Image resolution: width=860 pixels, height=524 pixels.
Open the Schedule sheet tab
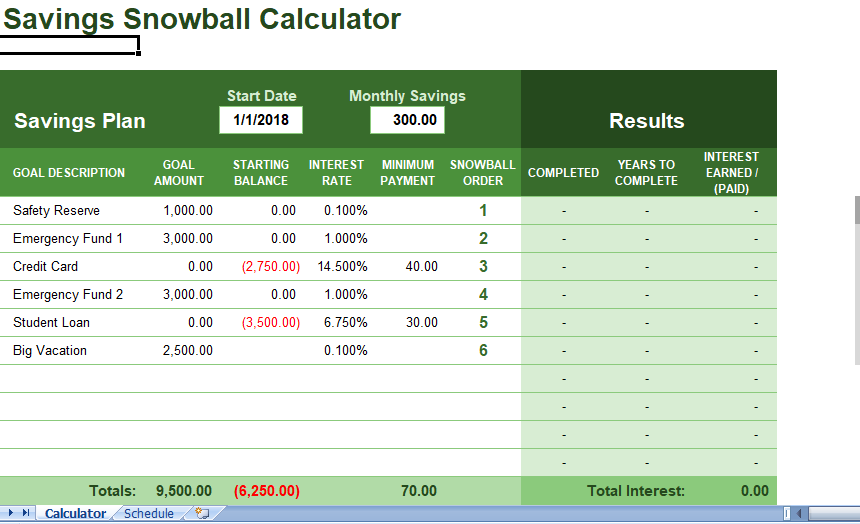coord(149,514)
